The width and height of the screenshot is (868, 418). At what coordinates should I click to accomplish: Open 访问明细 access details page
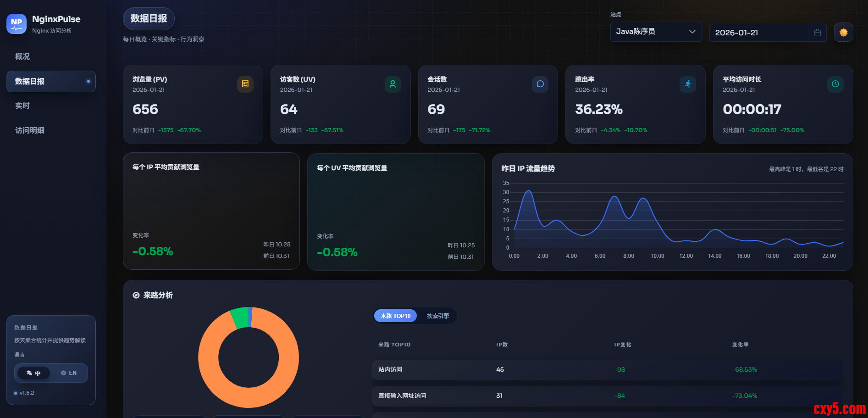pyautogui.click(x=30, y=130)
